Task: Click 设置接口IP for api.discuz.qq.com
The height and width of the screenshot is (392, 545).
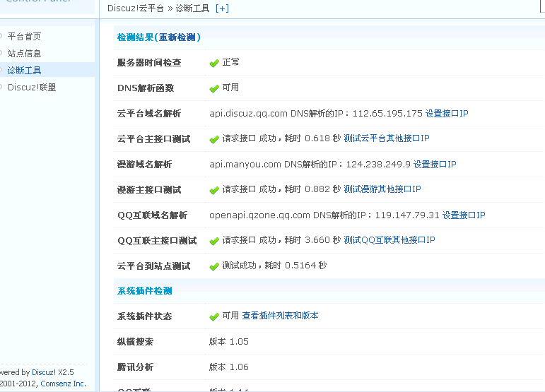Action: coord(447,114)
